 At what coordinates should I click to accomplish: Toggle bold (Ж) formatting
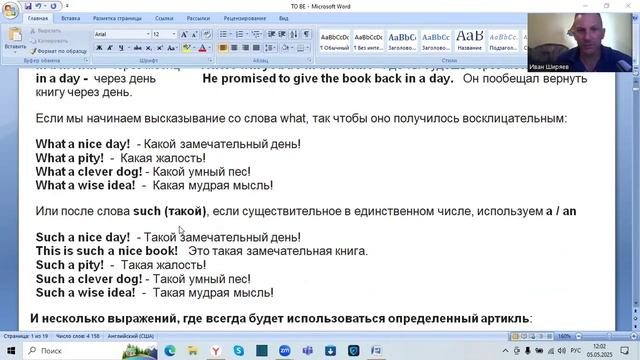pos(99,48)
